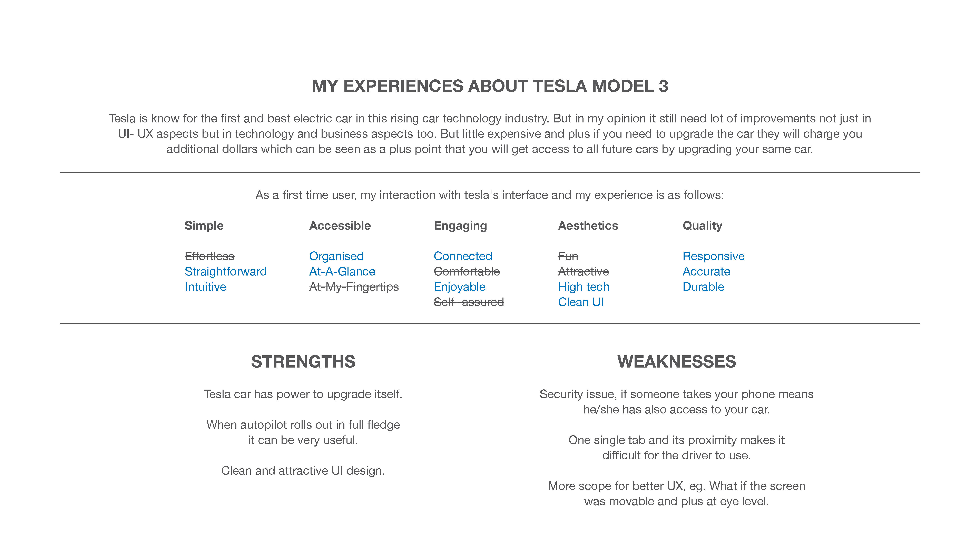Select Clean UI under Aesthetics
The width and height of the screenshot is (980, 551).
click(x=580, y=302)
